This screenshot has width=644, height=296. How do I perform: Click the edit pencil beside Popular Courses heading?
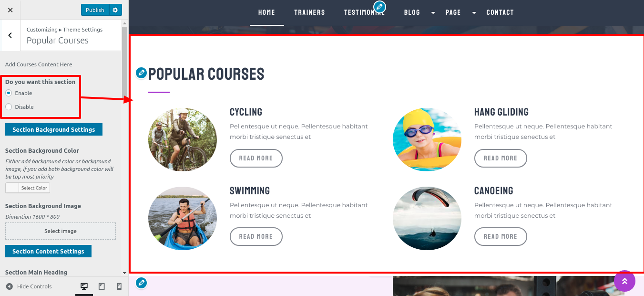pyautogui.click(x=141, y=73)
